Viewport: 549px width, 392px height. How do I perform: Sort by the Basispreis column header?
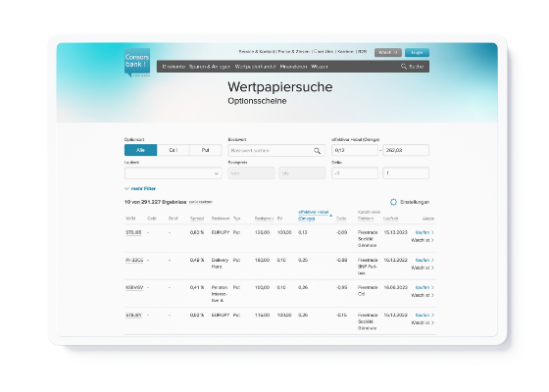click(264, 219)
